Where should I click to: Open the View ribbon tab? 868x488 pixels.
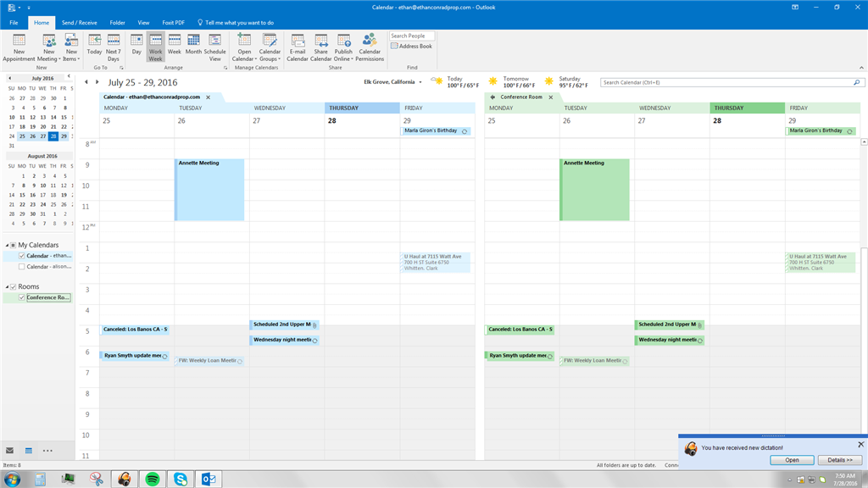pyautogui.click(x=143, y=23)
